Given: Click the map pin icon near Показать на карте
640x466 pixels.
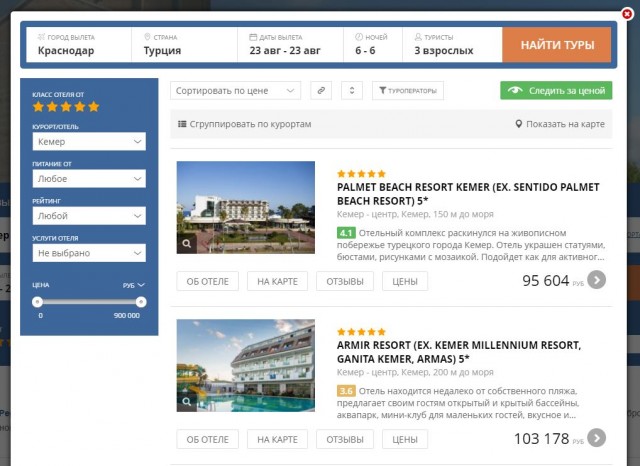Looking at the screenshot, I should pyautogui.click(x=518, y=124).
